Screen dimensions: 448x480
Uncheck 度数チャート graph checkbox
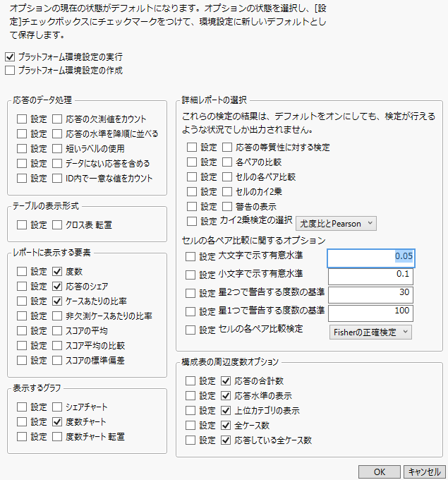[x=57, y=422]
